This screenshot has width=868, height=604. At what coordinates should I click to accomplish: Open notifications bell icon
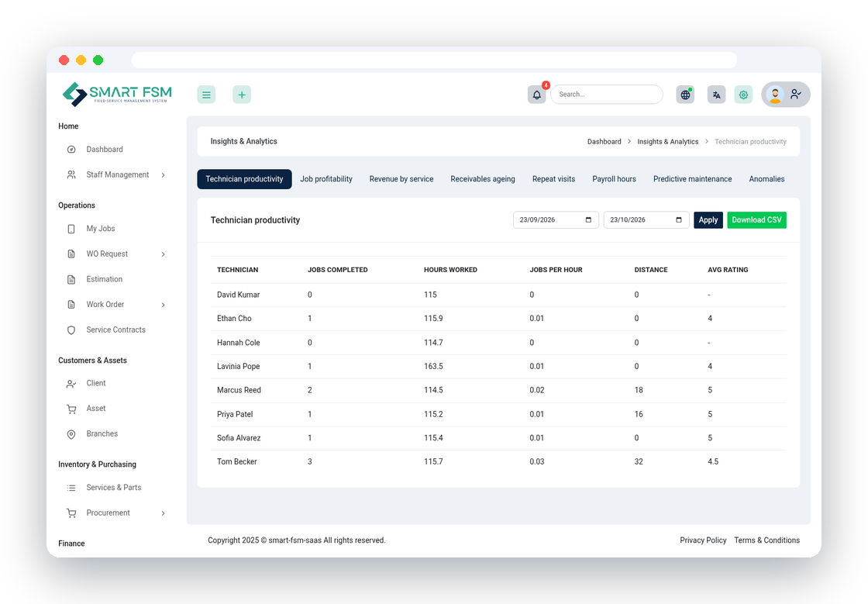click(537, 95)
